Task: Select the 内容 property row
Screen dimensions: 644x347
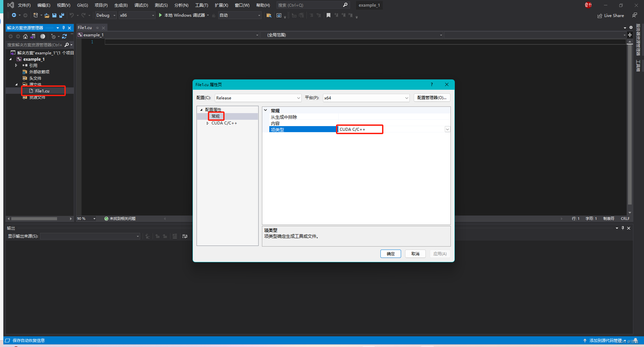Action: tap(360, 123)
